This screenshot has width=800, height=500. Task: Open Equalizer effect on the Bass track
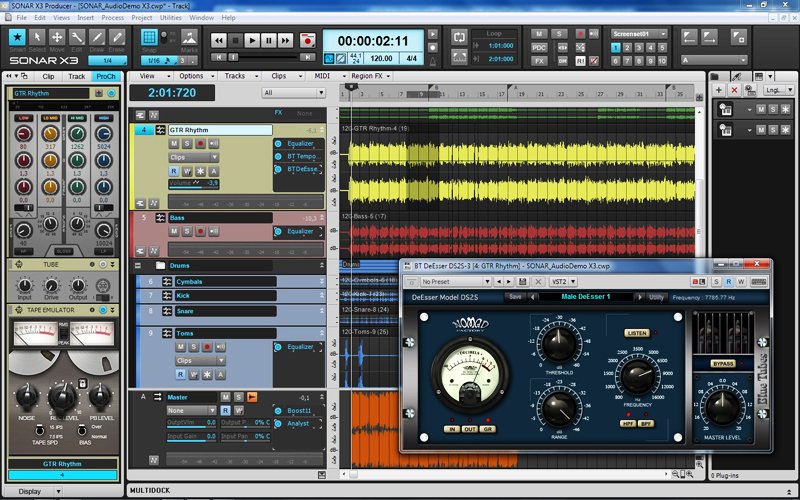pyautogui.click(x=300, y=232)
